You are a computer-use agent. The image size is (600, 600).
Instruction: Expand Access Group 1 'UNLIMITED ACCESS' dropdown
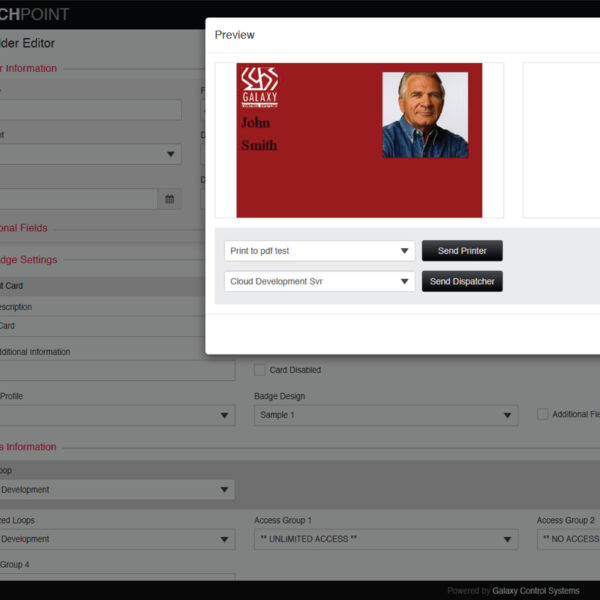[385, 539]
